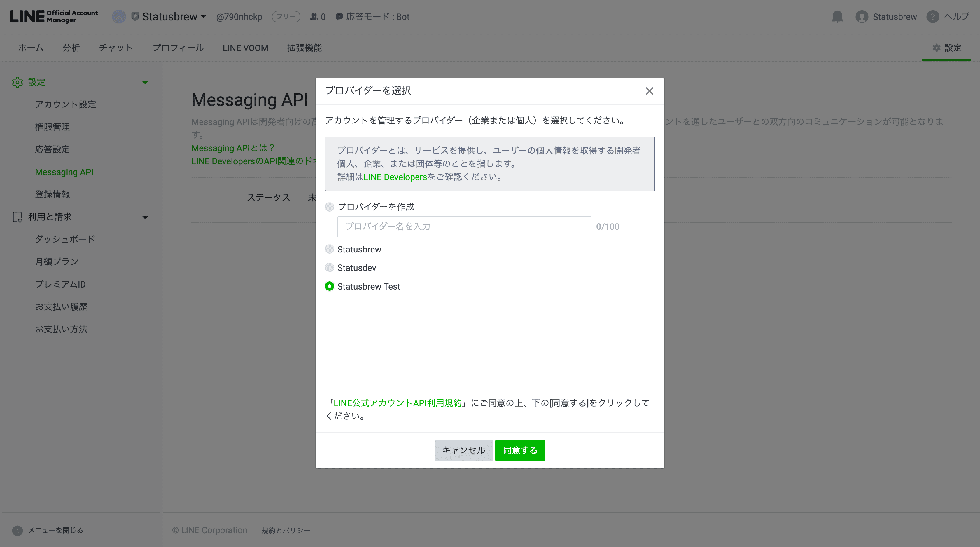
Task: Select Messaging API in the sidebar
Action: tap(64, 172)
